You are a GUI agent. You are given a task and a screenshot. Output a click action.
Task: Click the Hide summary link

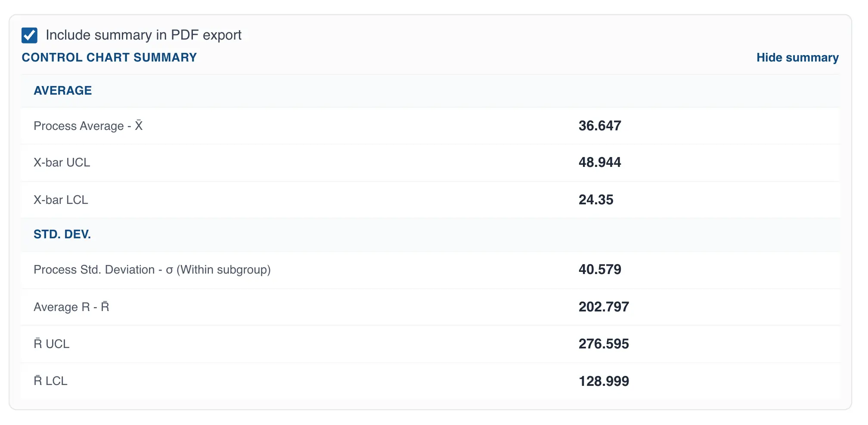coord(797,58)
